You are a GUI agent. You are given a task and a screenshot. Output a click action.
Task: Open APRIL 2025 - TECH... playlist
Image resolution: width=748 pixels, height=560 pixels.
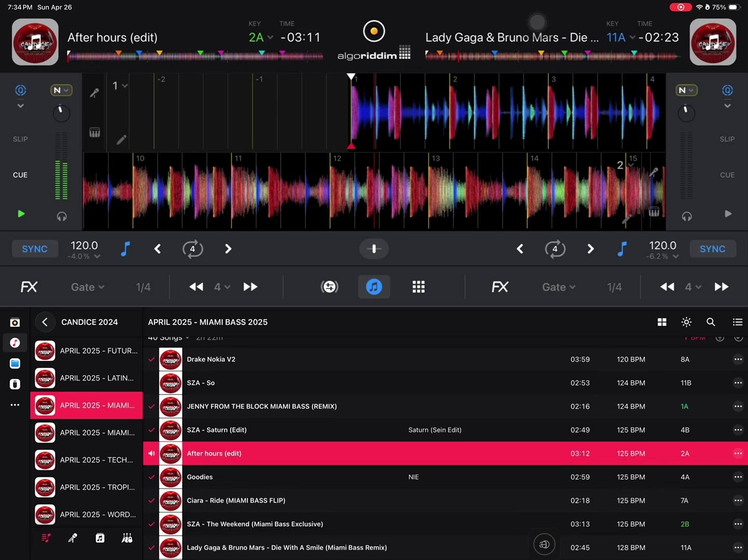tap(87, 460)
